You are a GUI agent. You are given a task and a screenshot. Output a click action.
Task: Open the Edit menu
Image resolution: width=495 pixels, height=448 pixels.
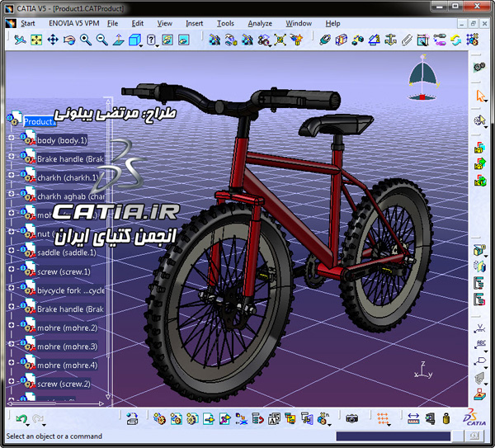[x=137, y=23]
